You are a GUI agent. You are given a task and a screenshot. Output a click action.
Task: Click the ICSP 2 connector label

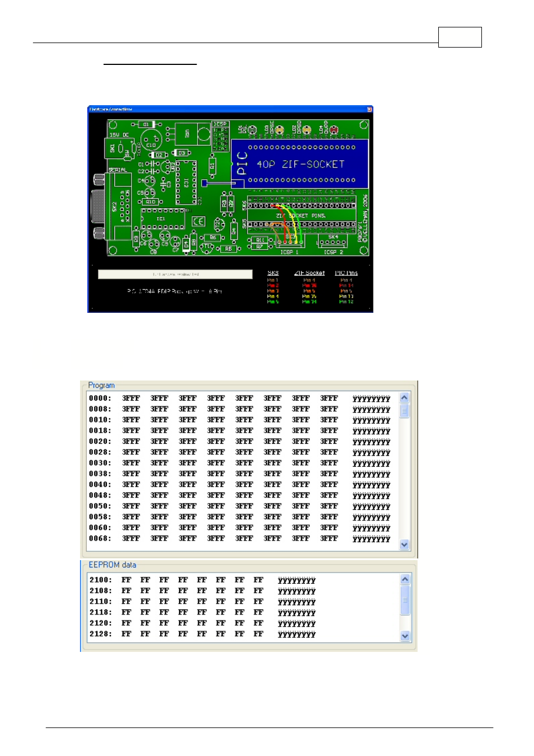(x=333, y=252)
